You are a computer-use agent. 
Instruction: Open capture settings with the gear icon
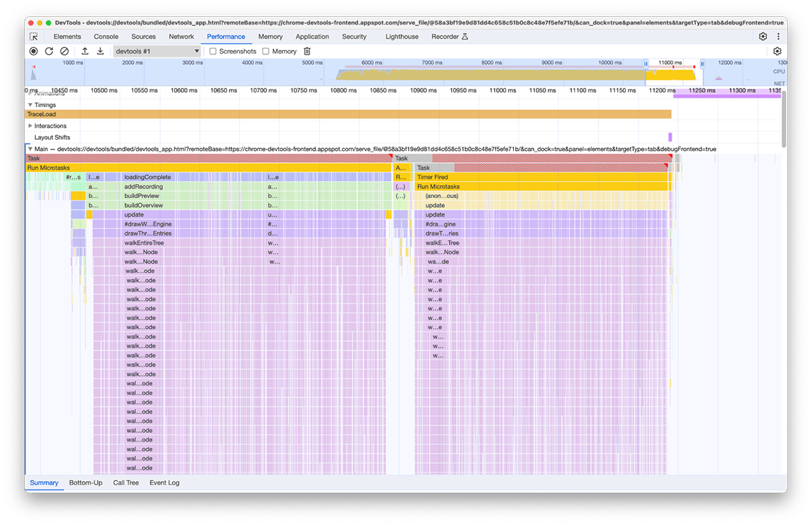[x=777, y=51]
